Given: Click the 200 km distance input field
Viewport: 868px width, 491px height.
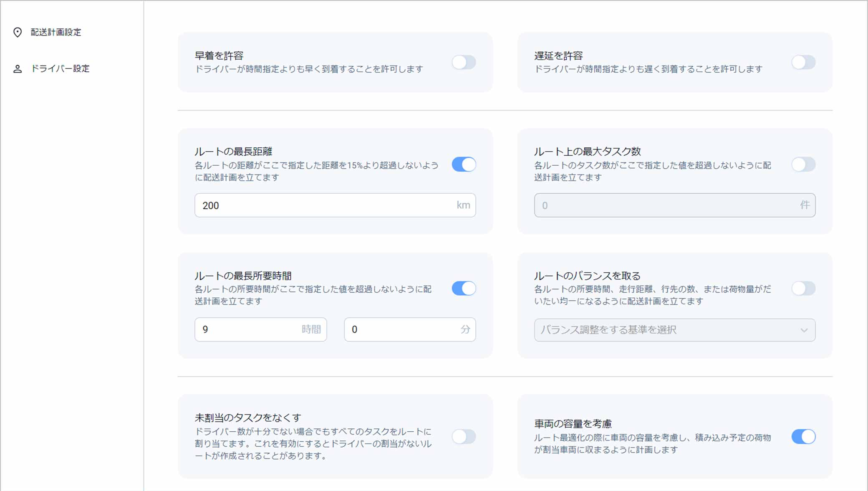Looking at the screenshot, I should click(325, 205).
